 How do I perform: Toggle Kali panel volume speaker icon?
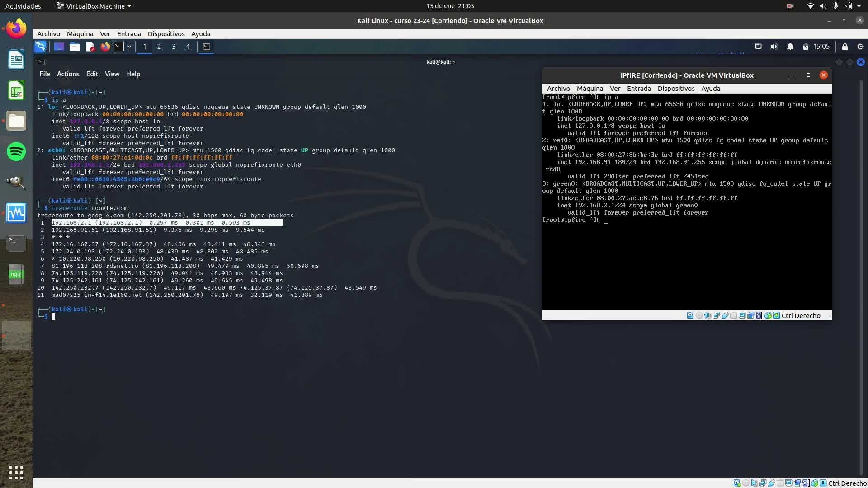click(774, 47)
